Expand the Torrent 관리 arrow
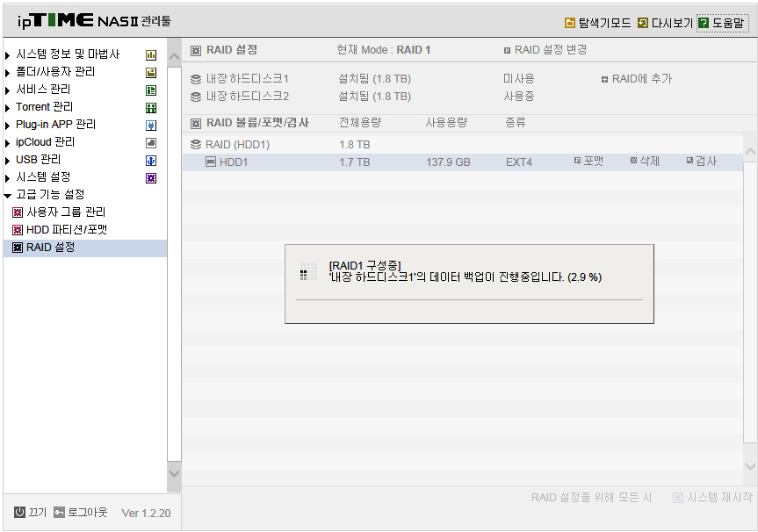The width and height of the screenshot is (758, 532). pyautogui.click(x=7, y=108)
